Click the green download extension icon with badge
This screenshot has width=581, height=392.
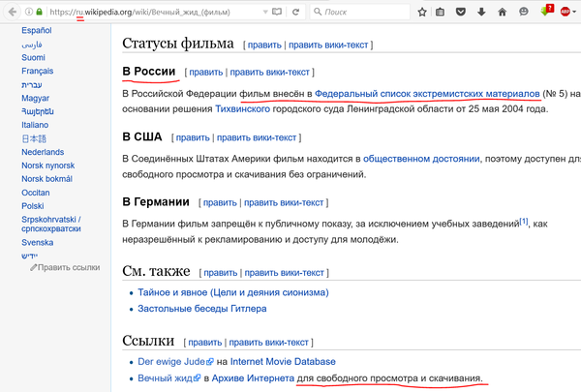point(546,11)
